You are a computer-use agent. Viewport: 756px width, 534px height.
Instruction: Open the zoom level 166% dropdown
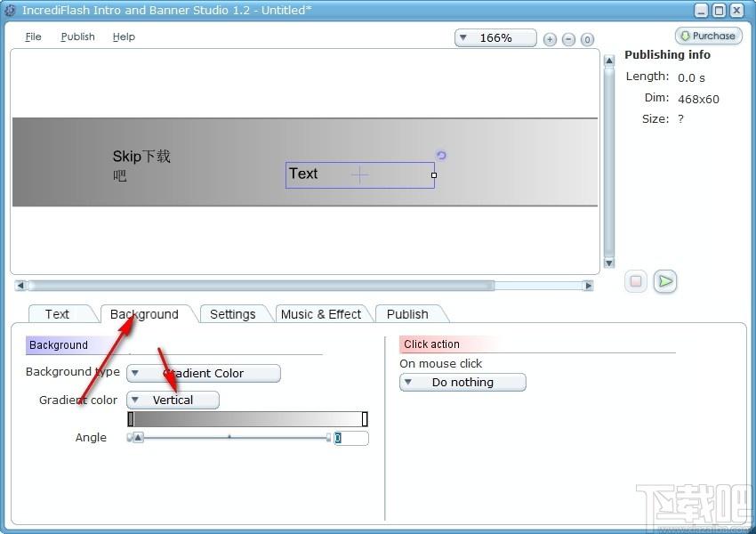pyautogui.click(x=495, y=38)
